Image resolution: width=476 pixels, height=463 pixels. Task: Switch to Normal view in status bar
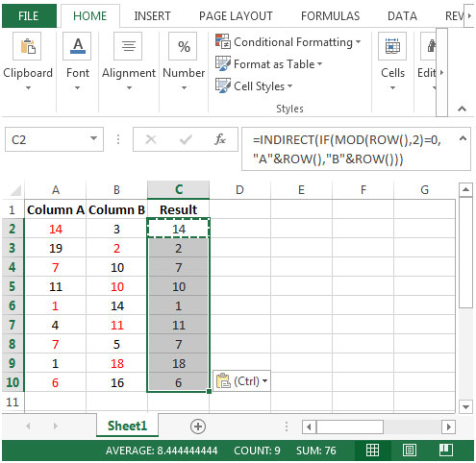click(x=372, y=451)
